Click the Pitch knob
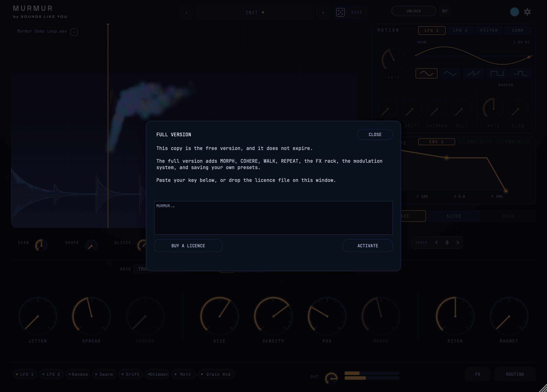The image size is (547, 392). coord(455,316)
